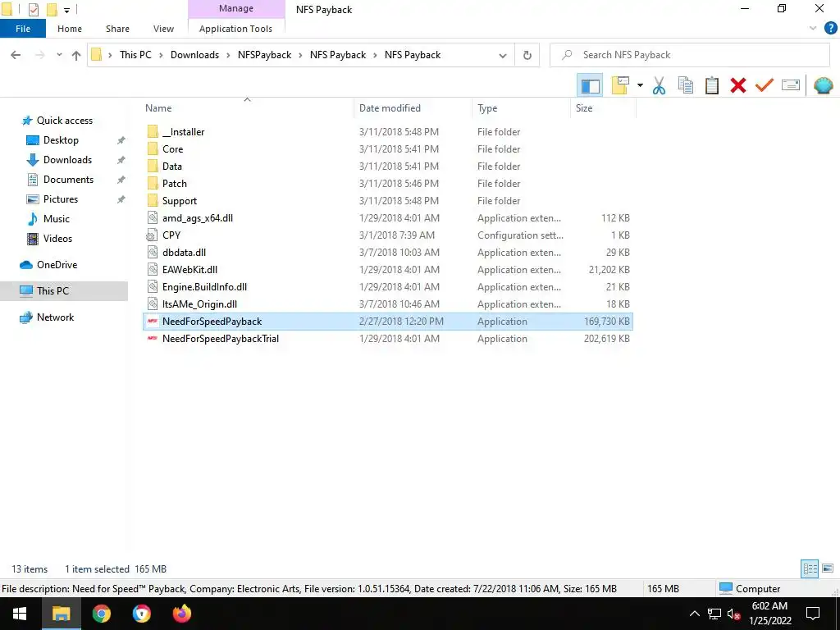The height and width of the screenshot is (630, 840).
Task: Open Videos in the navigation pane
Action: click(57, 239)
